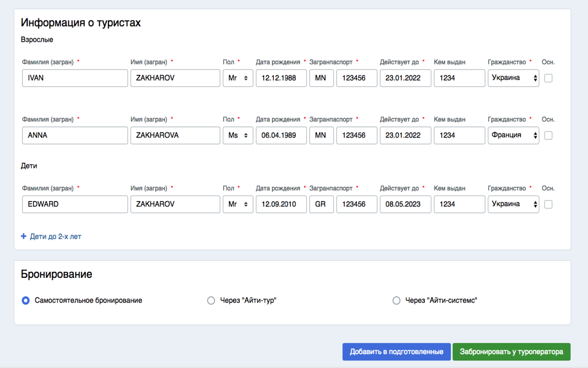Click the Добавить в подготовленные button
Screen dimensions: 588x368
point(396,352)
